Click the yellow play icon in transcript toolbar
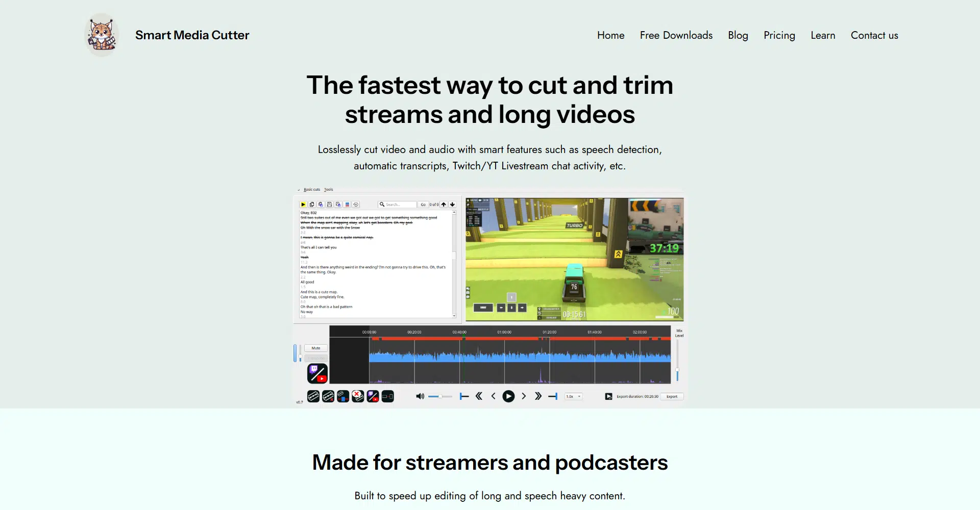 pyautogui.click(x=303, y=205)
